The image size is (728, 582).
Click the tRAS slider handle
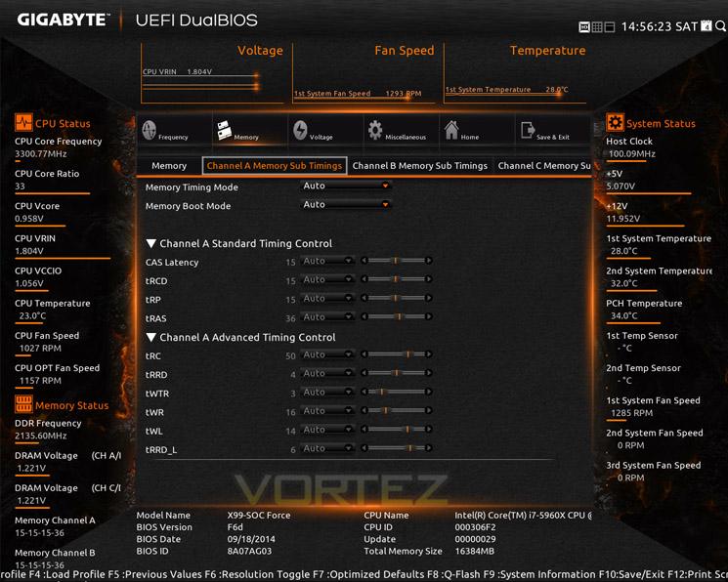[x=399, y=317]
